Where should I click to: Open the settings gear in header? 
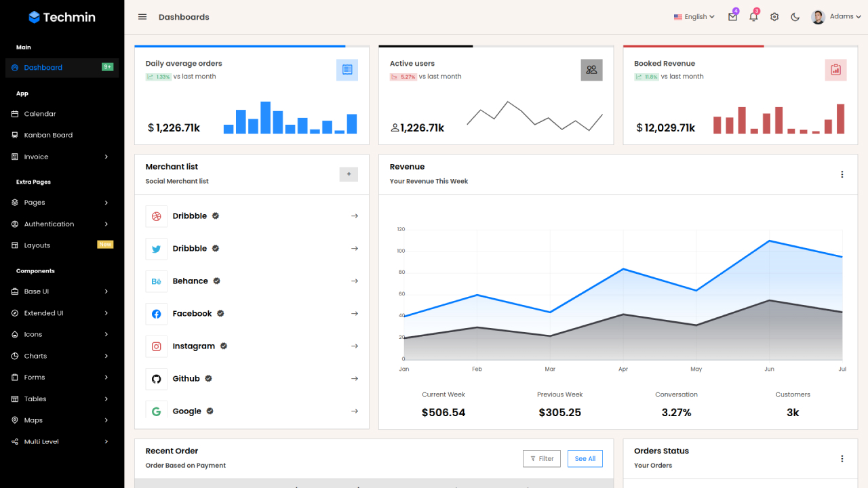click(774, 17)
